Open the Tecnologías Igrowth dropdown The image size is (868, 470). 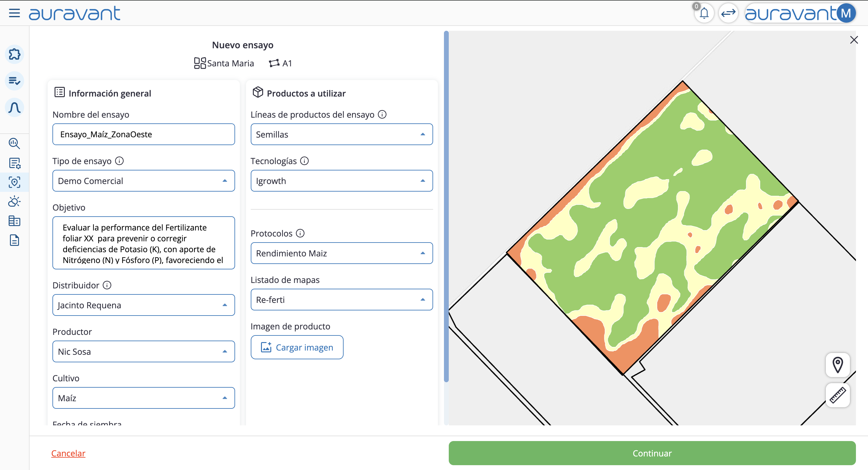point(341,181)
